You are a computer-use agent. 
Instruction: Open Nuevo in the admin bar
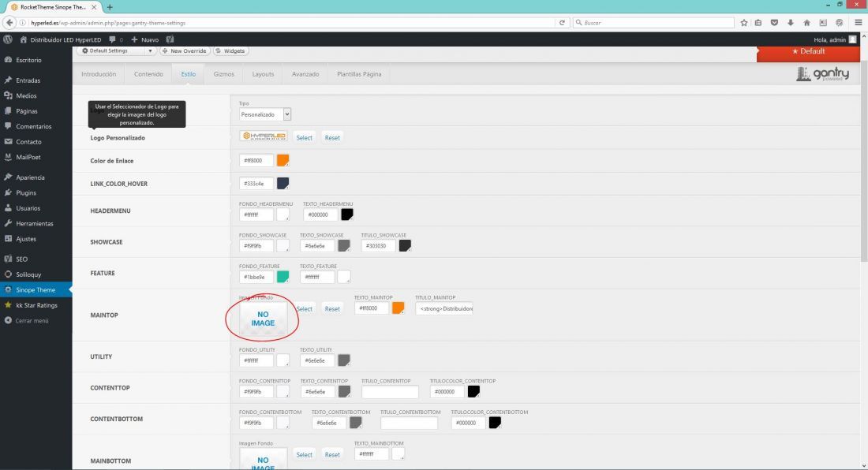(145, 39)
